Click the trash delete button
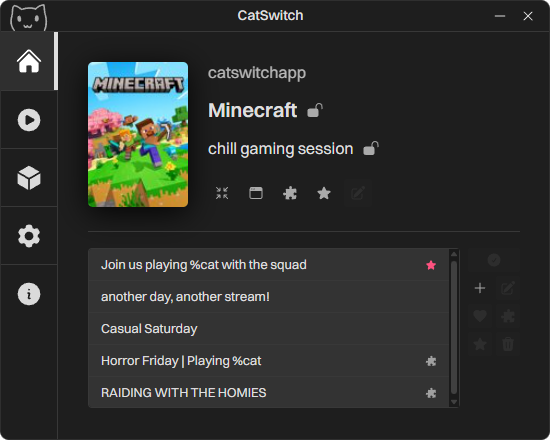The width and height of the screenshot is (550, 440). click(508, 344)
